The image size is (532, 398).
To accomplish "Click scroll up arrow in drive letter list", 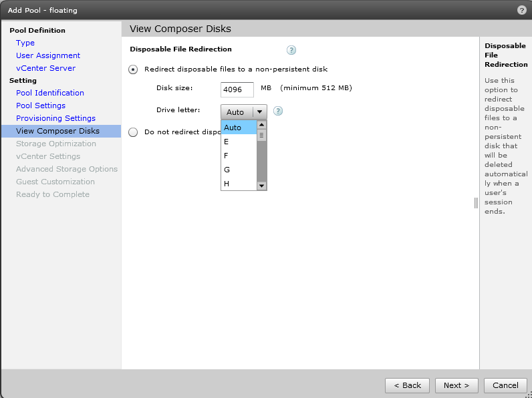I will (x=261, y=125).
